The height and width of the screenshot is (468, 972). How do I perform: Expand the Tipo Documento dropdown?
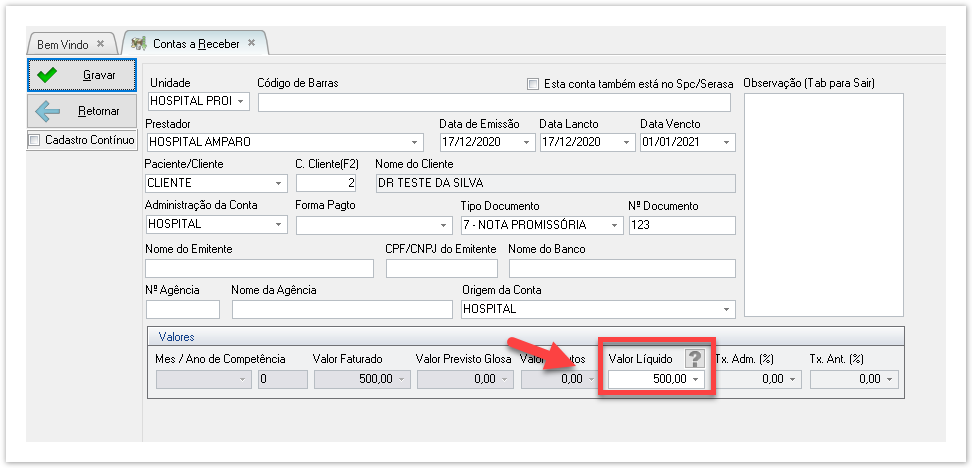coord(617,225)
